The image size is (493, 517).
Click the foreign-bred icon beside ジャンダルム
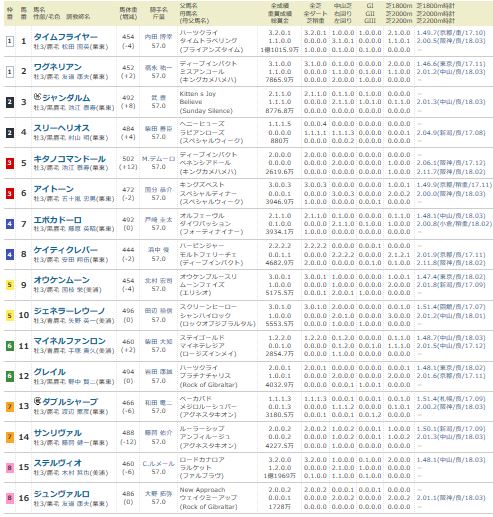pos(37,97)
